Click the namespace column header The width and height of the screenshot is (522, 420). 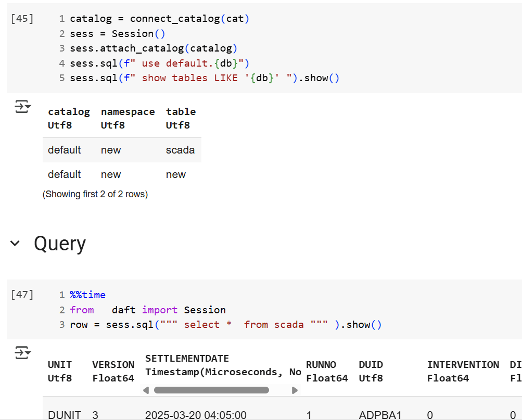point(128,112)
